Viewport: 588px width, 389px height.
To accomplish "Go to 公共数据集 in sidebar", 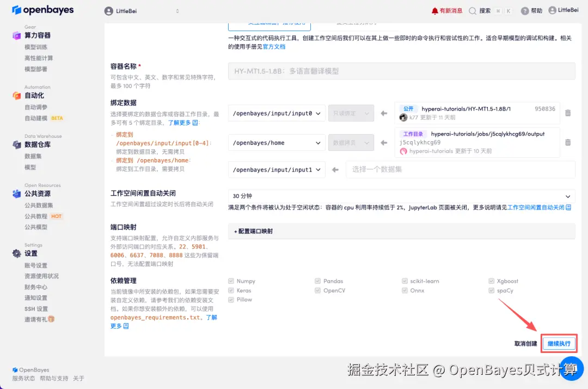I will (x=39, y=205).
